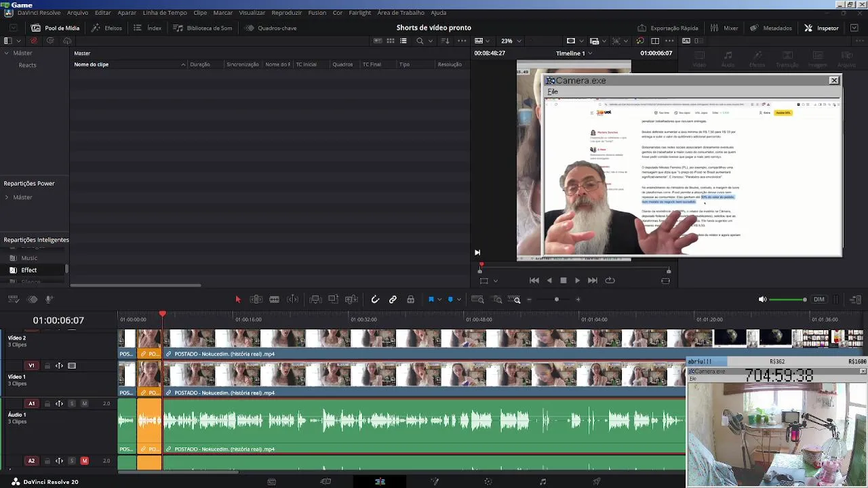
Task: Open the Pool de Mídia panel
Action: (x=55, y=28)
